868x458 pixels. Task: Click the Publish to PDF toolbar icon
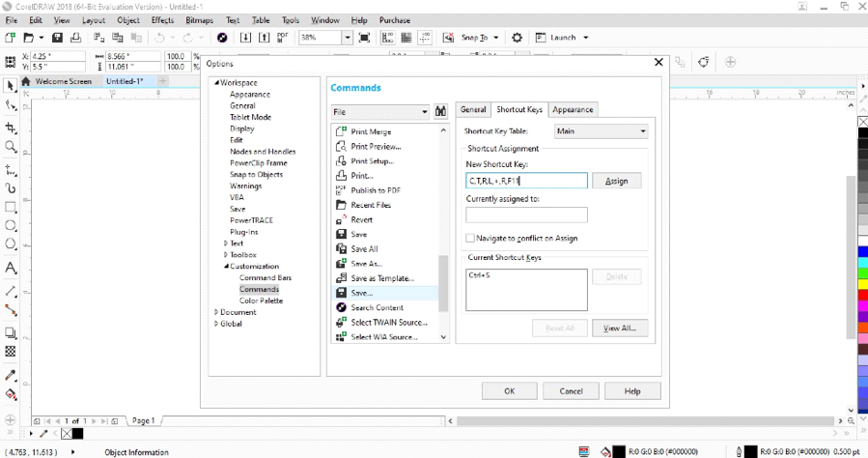click(283, 38)
